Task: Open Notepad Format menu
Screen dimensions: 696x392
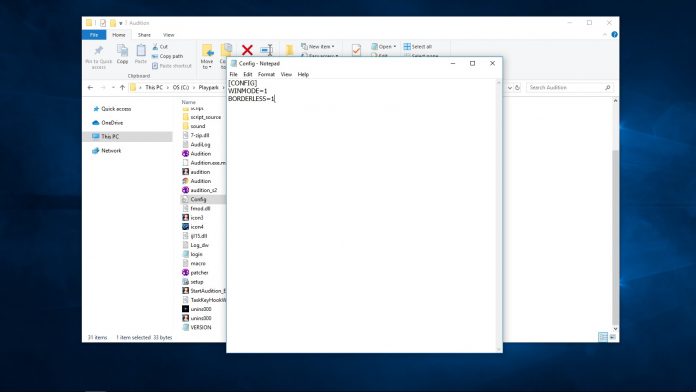Action: (x=266, y=75)
